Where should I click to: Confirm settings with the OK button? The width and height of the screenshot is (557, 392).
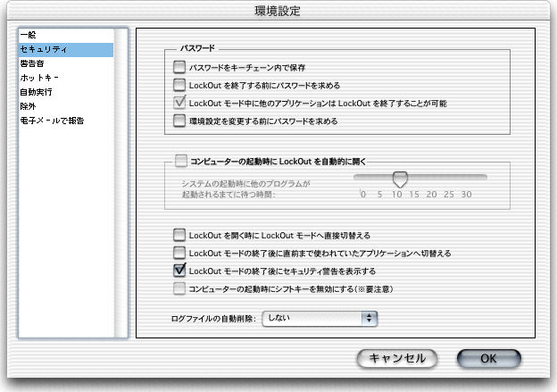pyautogui.click(x=489, y=358)
